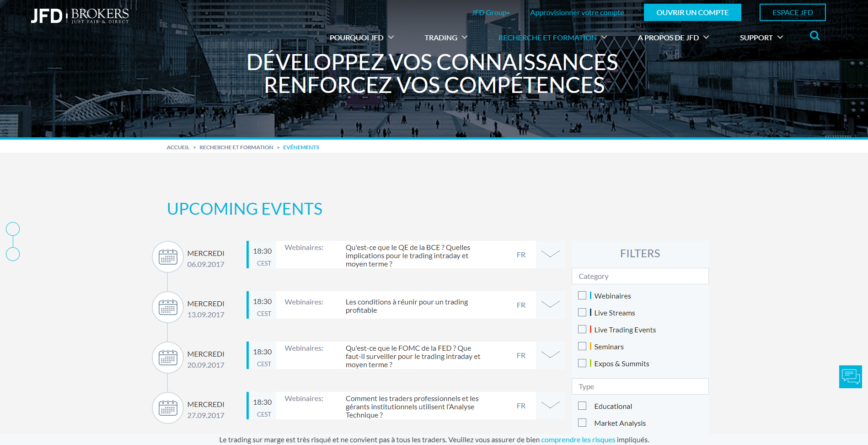Expand the FOMC de la FED webinar row
The image size is (868, 445).
550,355
